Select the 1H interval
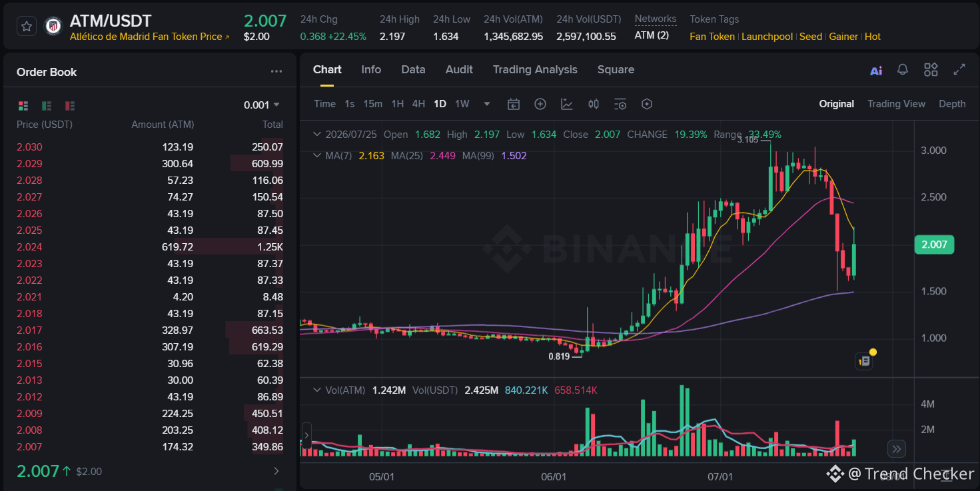 [x=398, y=104]
